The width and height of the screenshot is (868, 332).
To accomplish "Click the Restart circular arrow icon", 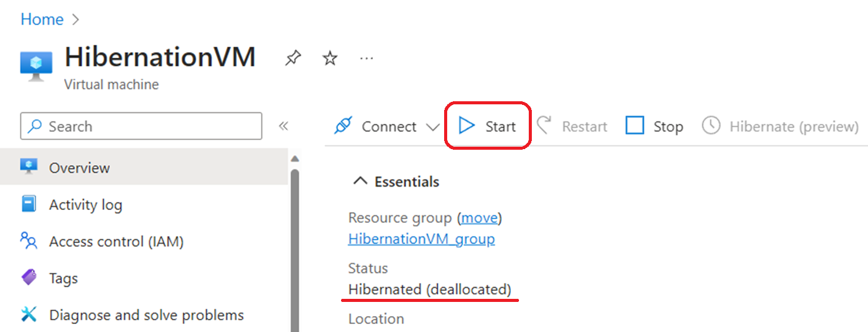I will point(543,125).
